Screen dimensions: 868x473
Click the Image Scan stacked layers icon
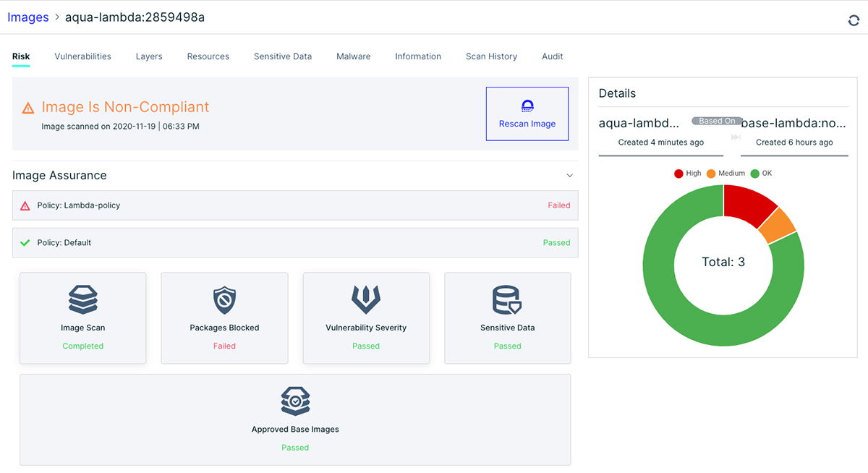click(83, 299)
